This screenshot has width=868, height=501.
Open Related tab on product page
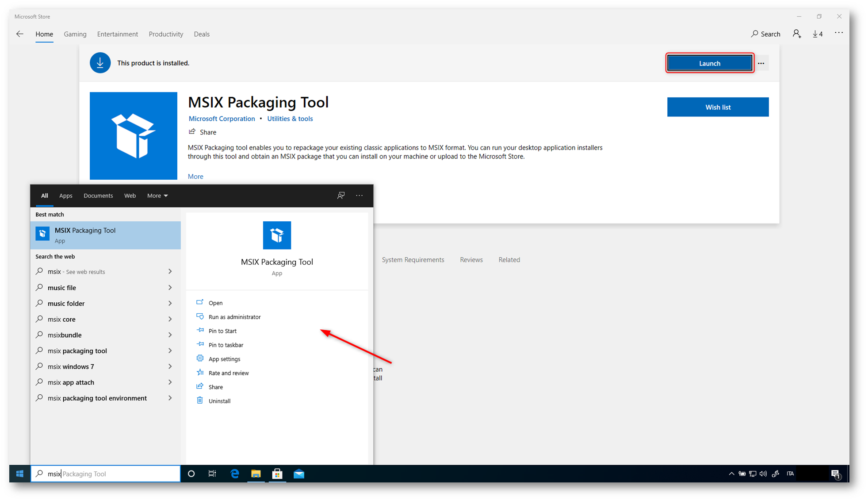pos(509,260)
